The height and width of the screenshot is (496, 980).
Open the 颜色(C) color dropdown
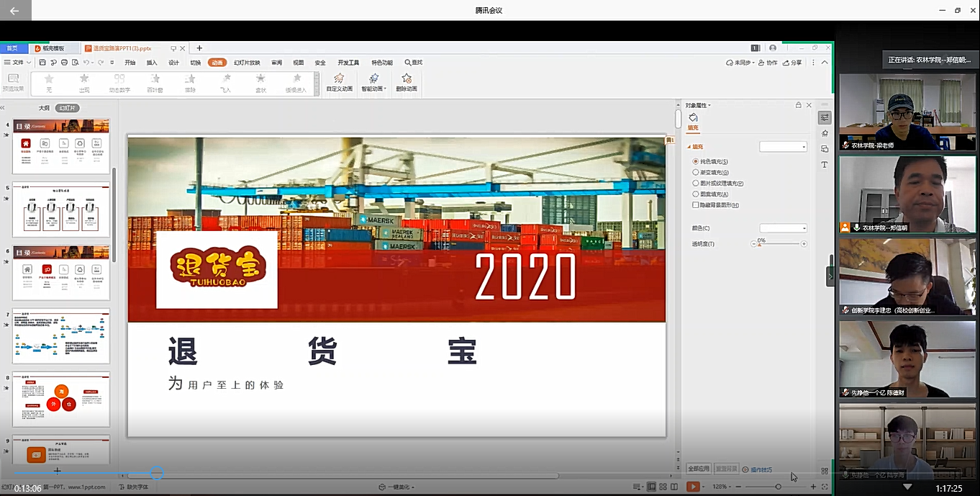(x=784, y=228)
